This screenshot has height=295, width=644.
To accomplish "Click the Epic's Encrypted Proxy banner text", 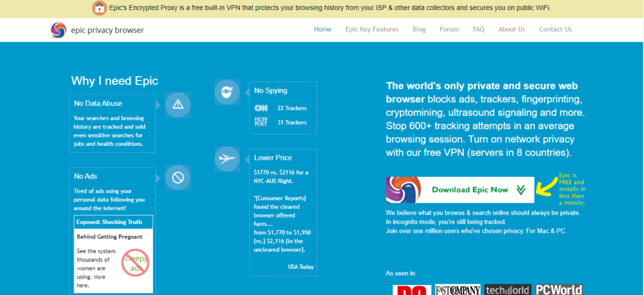I will [330, 8].
